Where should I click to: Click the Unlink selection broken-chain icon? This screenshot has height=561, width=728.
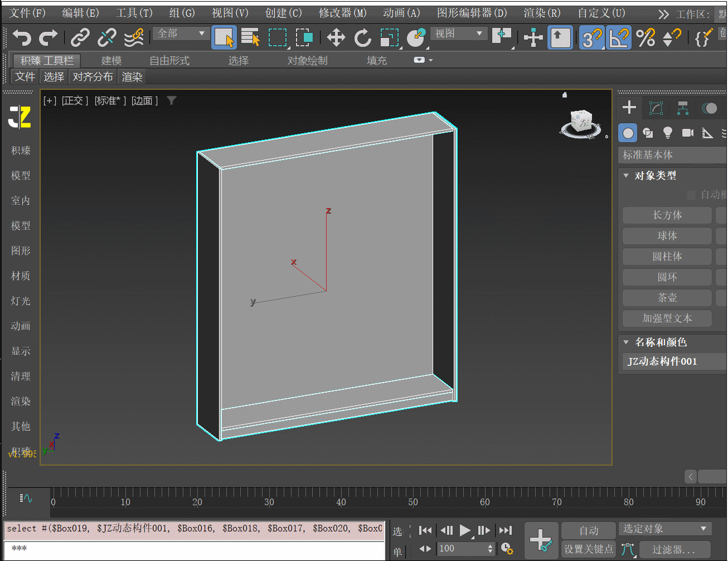(x=106, y=37)
